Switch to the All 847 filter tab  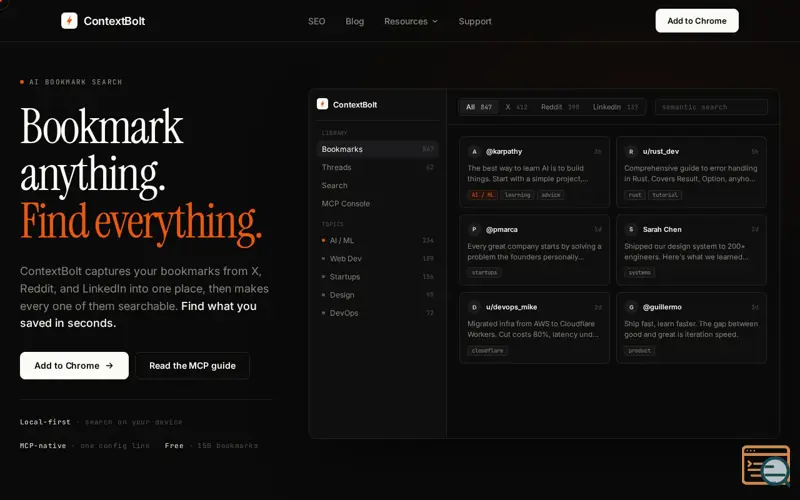tap(479, 107)
